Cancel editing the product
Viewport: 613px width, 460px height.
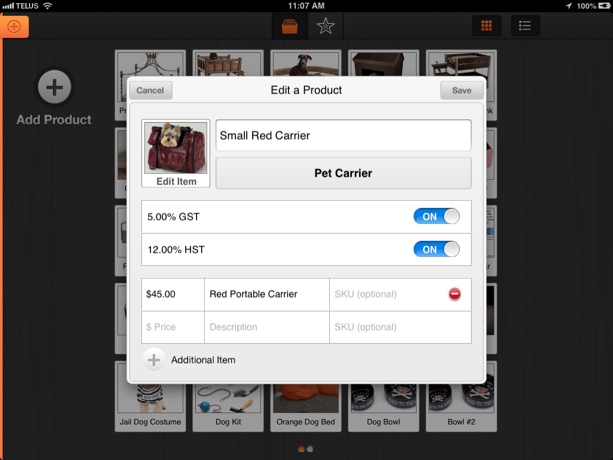coord(151,90)
